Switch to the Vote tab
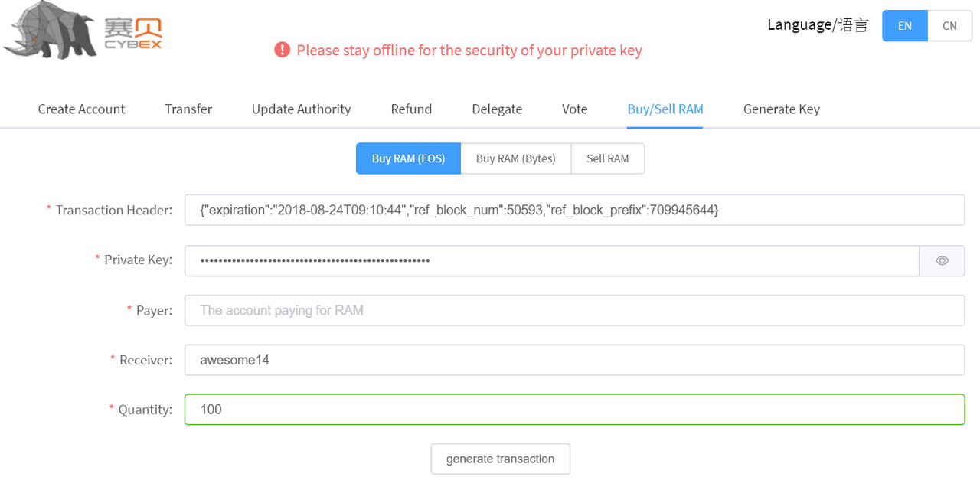Screen dimensions: 980x490 [574, 109]
